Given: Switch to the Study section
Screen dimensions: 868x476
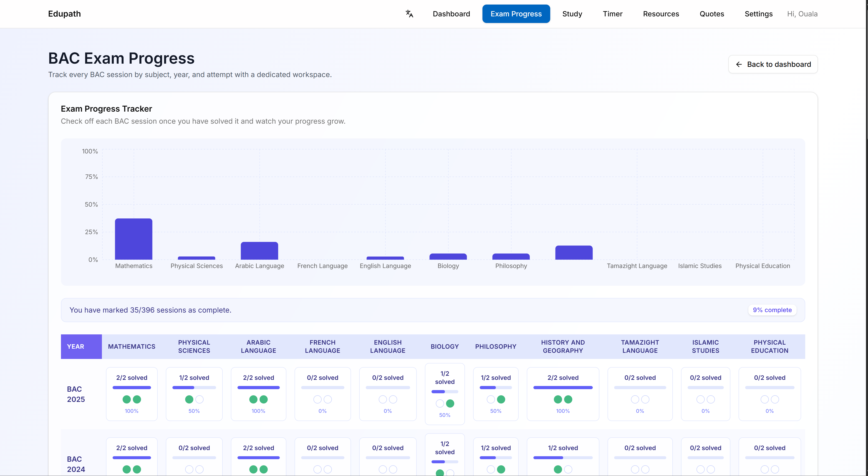Looking at the screenshot, I should 572,14.
